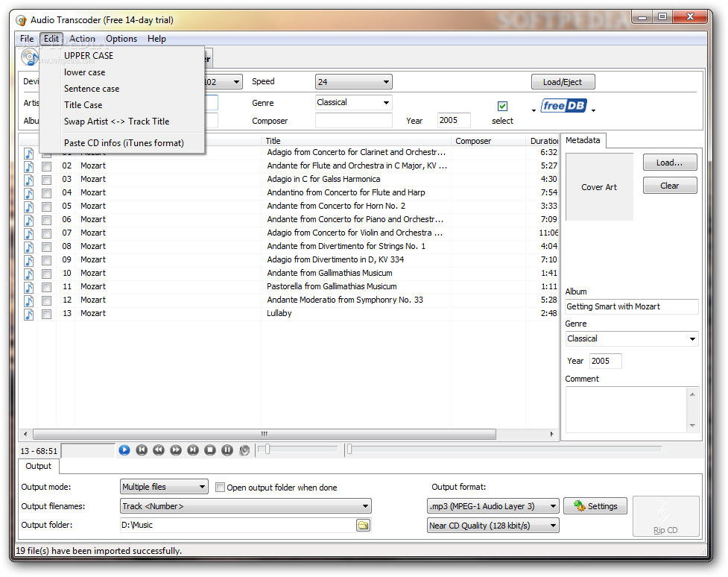Expand the Metadata Genre combo box
Image resolution: width=728 pixels, height=577 pixels.
click(631, 338)
